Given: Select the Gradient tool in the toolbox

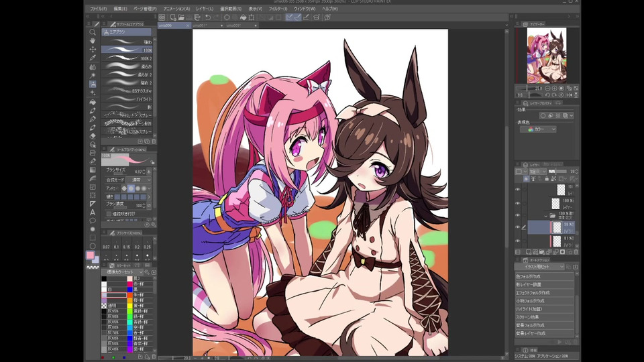Looking at the screenshot, I should pyautogui.click(x=93, y=170).
